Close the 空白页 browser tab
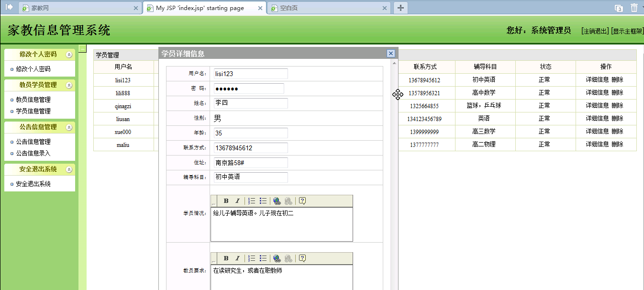This screenshot has width=644, height=290. [384, 8]
